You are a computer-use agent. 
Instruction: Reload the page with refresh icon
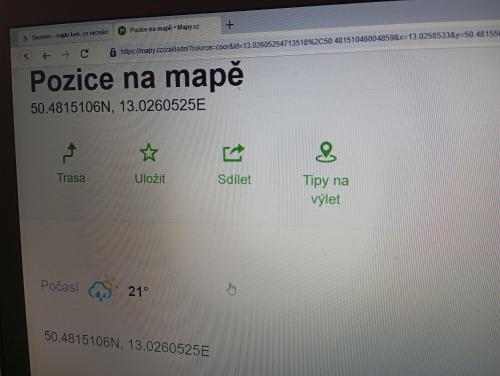[x=84, y=53]
